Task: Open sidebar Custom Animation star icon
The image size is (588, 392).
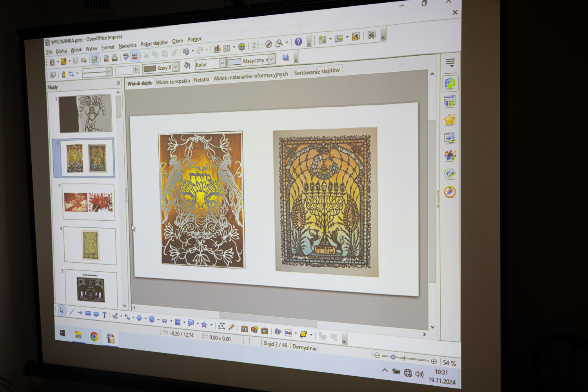Action: (450, 120)
